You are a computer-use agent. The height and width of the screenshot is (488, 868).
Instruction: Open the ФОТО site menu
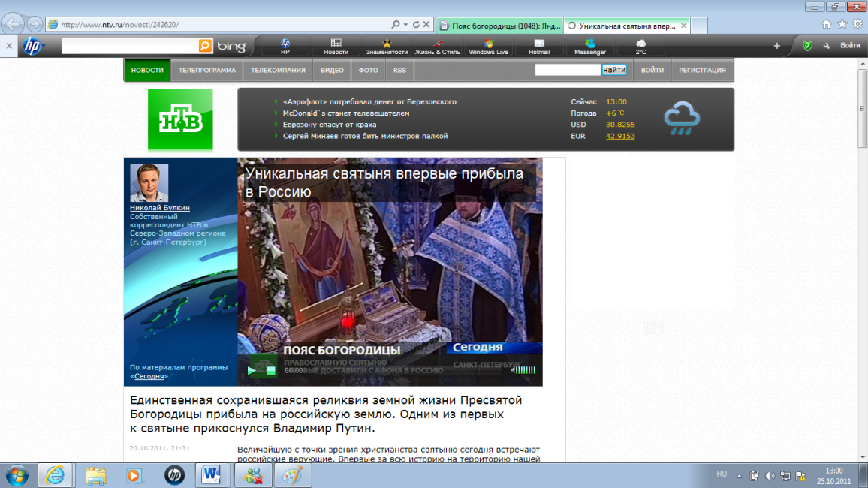click(368, 71)
